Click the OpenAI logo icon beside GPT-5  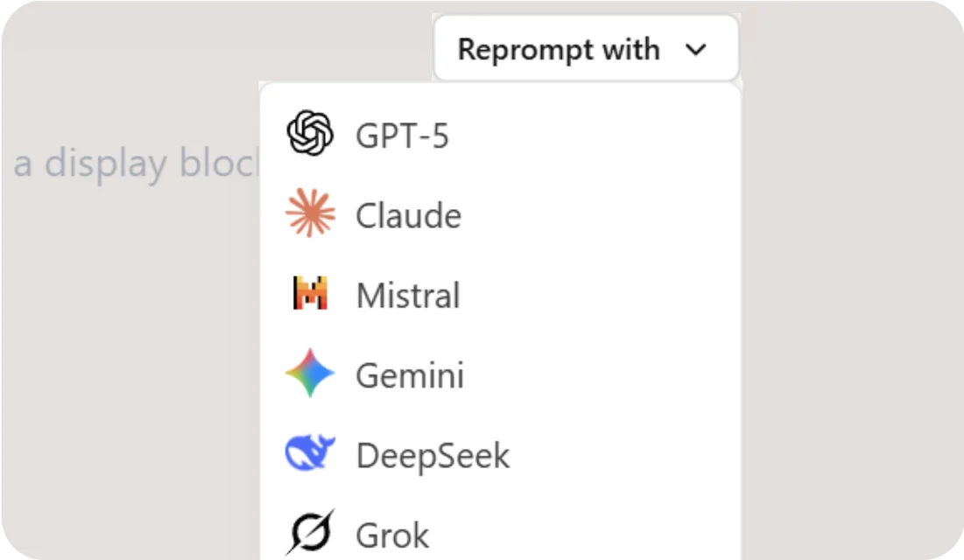(x=310, y=135)
